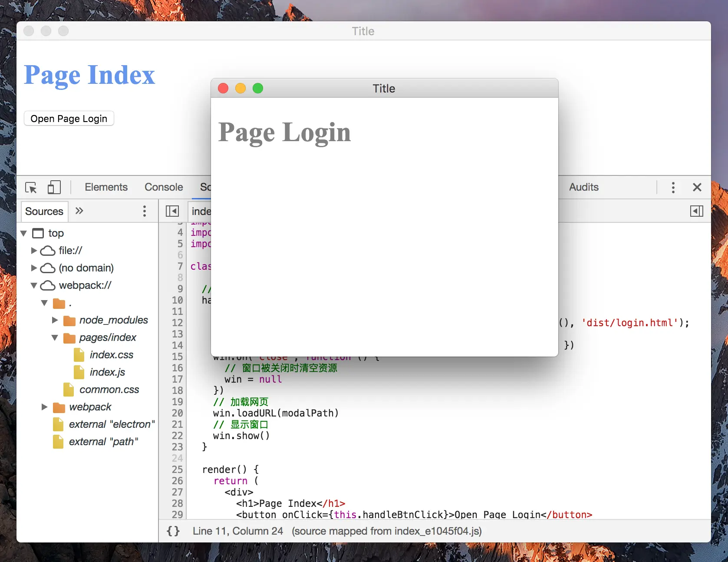Click the win.show() code line
Viewport: 728px width, 562px height.
(x=241, y=436)
